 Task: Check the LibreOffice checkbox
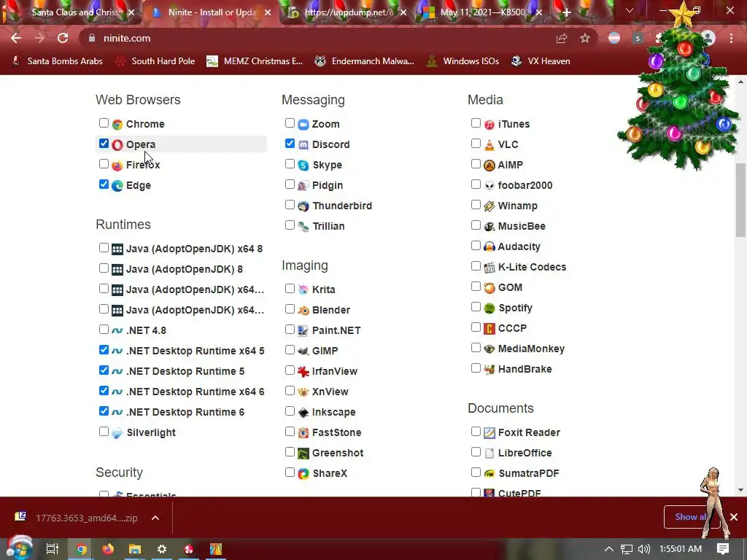pyautogui.click(x=476, y=451)
